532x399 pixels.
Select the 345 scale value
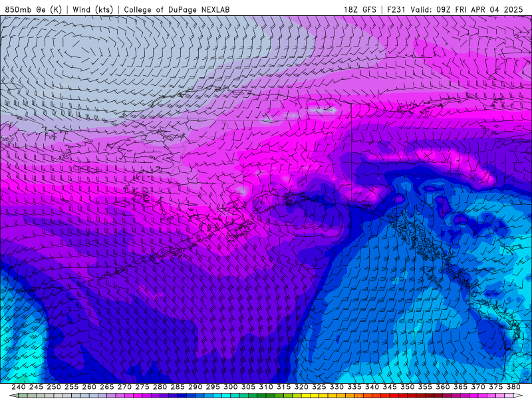click(390, 387)
